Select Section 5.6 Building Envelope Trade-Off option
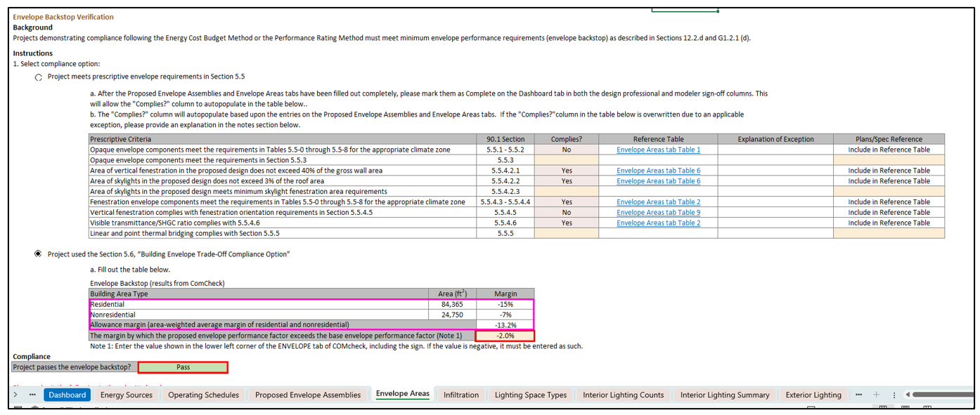The image size is (980, 415). coord(39,254)
